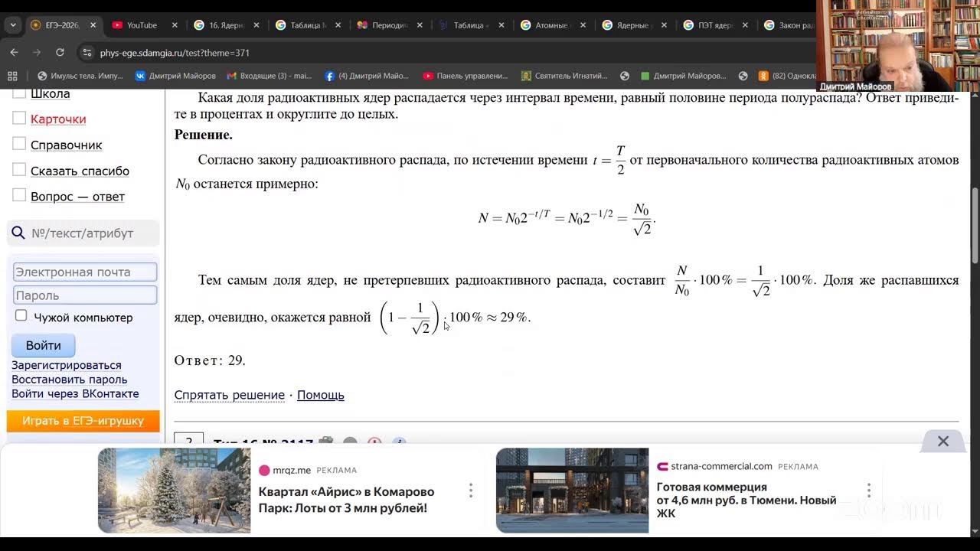Open three-dot menu on mrqz.me ad
Screen dimensions: 980x551
(471, 491)
